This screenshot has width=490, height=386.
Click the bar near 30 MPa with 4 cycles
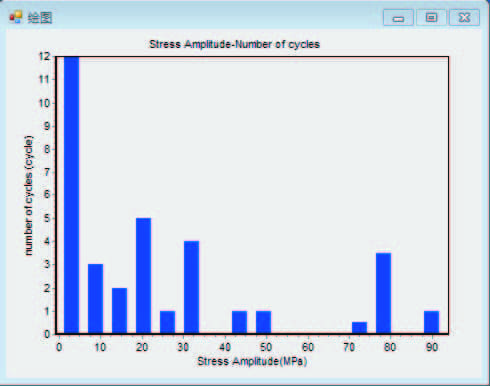coord(191,287)
